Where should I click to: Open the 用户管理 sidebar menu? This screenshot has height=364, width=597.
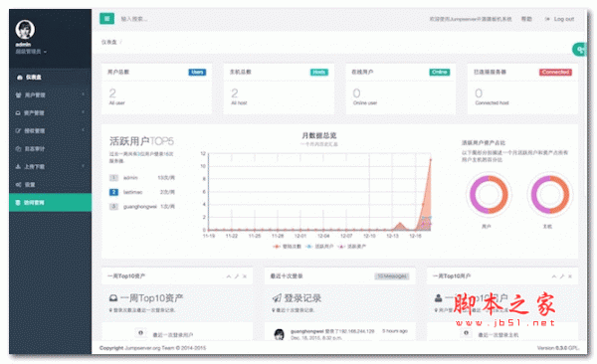click(50, 95)
